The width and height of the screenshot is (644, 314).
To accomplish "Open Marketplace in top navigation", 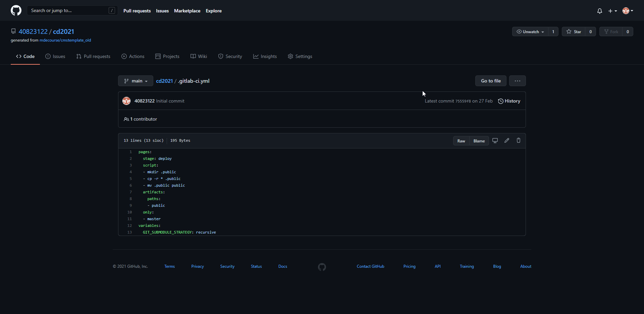I will click(187, 11).
